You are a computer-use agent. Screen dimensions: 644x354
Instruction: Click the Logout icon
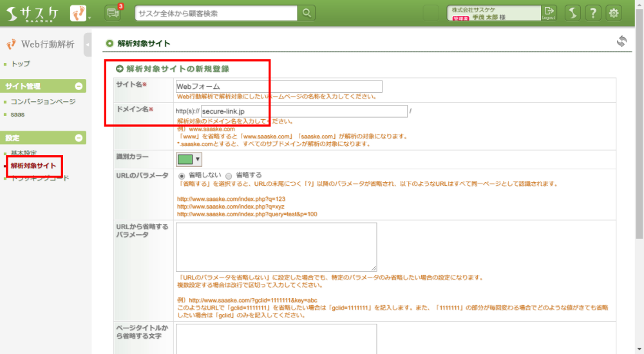tap(549, 13)
